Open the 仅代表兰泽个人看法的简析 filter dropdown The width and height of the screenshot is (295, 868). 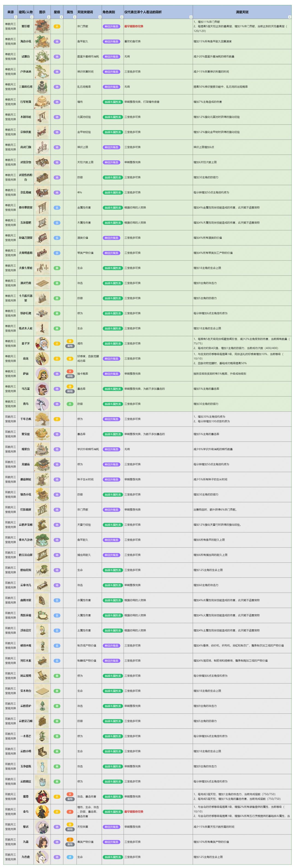pyautogui.click(x=191, y=17)
